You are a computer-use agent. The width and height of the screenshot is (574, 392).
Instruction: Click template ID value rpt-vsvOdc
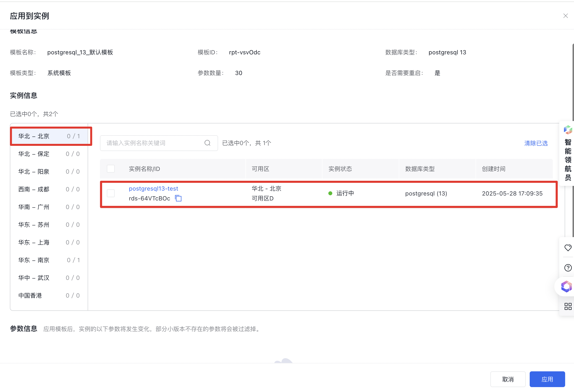click(x=244, y=52)
